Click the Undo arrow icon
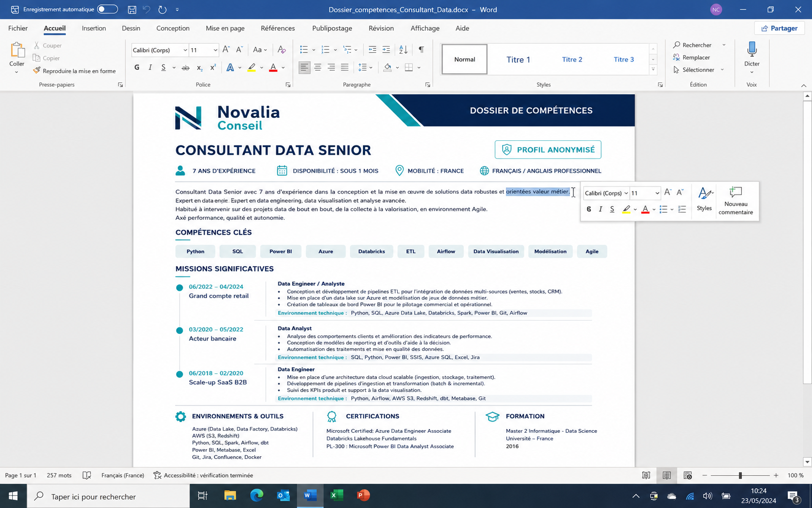The image size is (812, 508). pos(147,9)
